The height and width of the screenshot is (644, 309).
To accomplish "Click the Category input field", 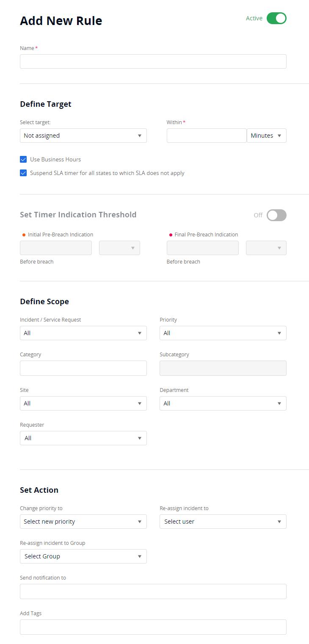I will coord(83,368).
